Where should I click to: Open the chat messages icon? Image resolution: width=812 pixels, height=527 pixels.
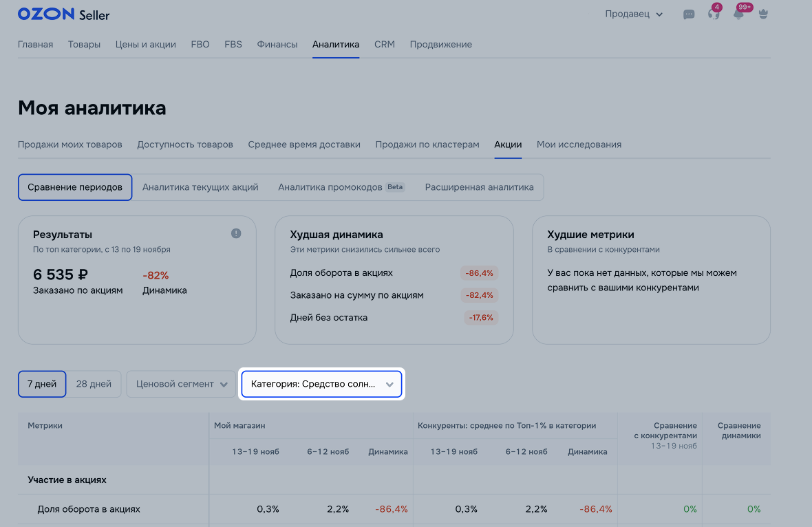coord(689,14)
